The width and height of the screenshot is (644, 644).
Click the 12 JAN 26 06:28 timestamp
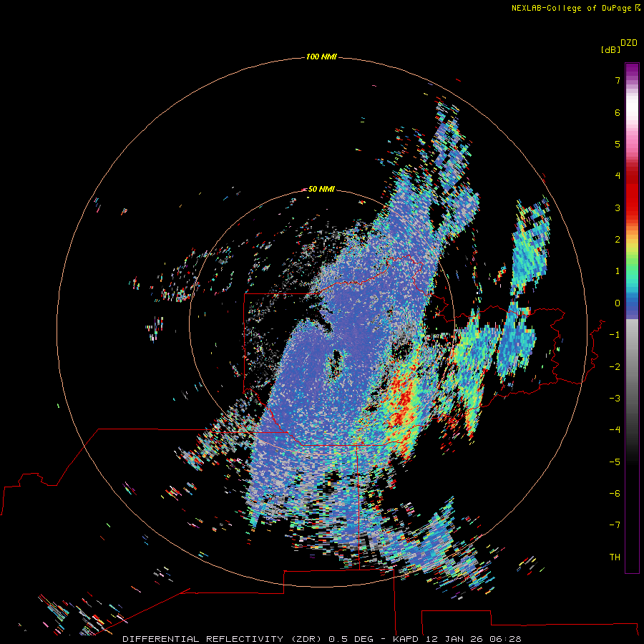(x=474, y=639)
